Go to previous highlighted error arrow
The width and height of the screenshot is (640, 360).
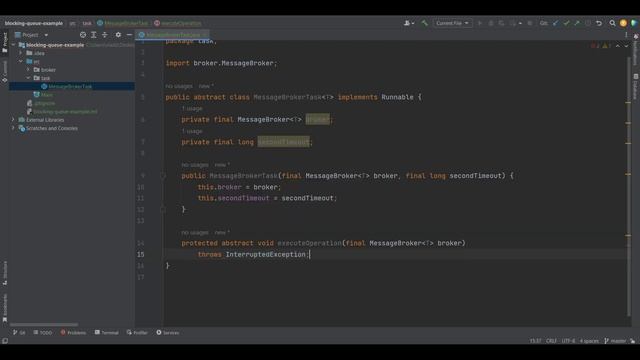pos(618,46)
